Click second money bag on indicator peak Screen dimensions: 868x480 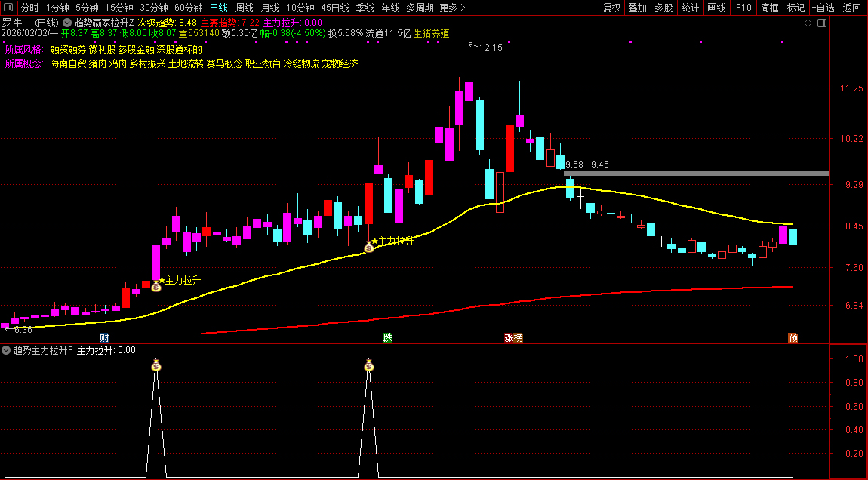(x=369, y=365)
